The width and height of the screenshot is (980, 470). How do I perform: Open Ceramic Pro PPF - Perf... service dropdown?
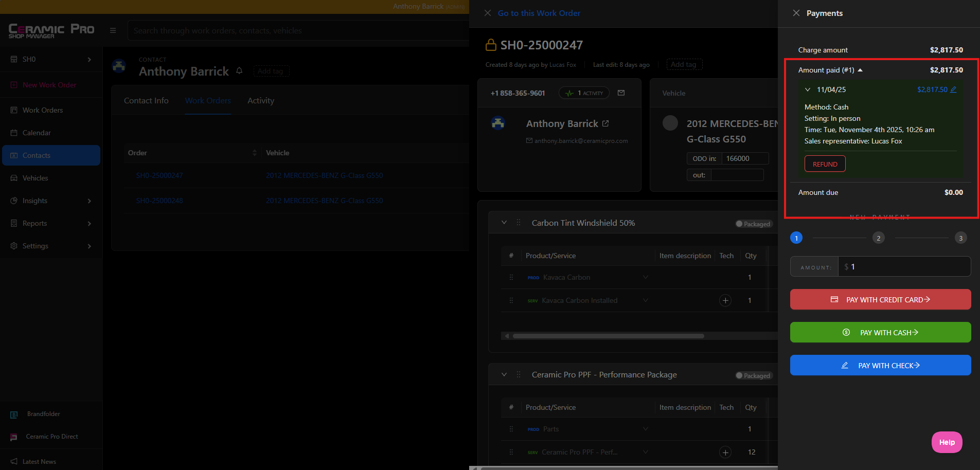coord(646,452)
